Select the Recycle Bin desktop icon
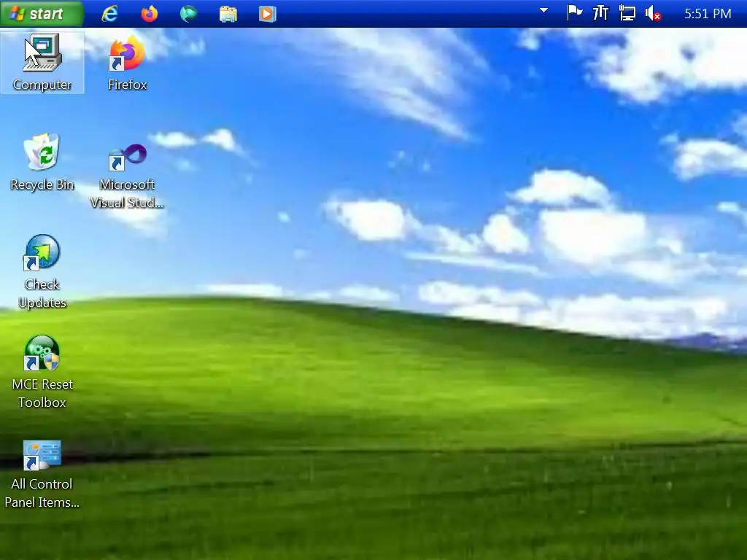This screenshot has width=747, height=560. click(42, 163)
